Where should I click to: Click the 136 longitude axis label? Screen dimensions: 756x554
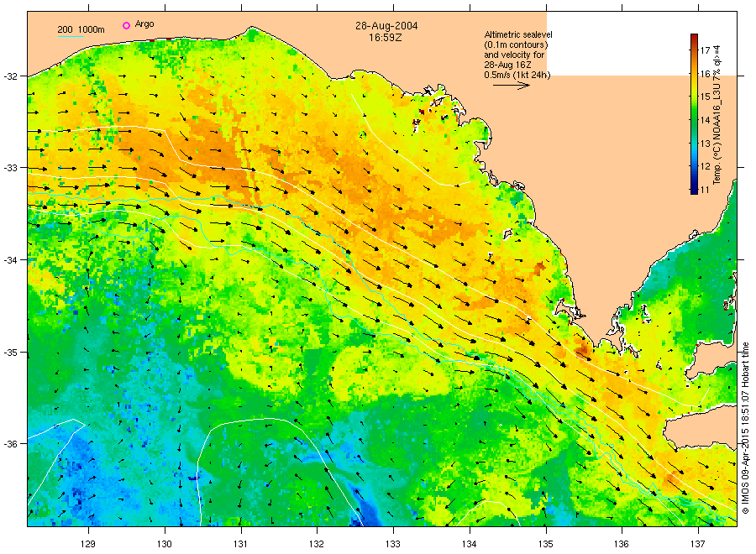tap(622, 544)
